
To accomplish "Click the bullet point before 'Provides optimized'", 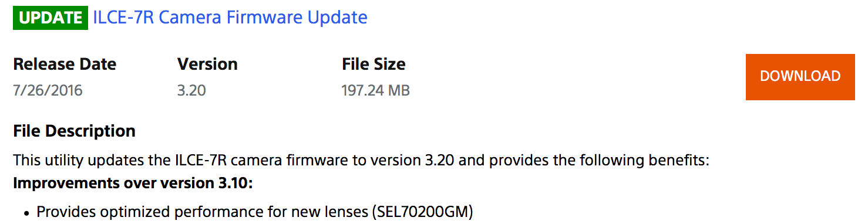I will [x=26, y=212].
